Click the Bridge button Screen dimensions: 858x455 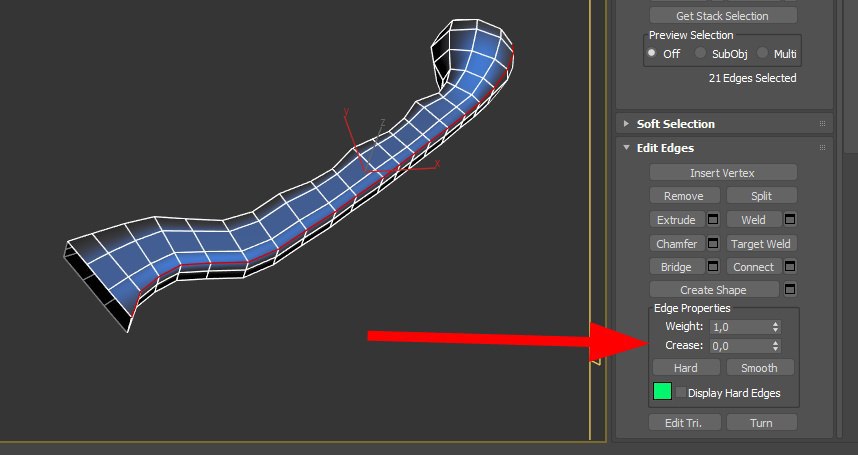677,266
